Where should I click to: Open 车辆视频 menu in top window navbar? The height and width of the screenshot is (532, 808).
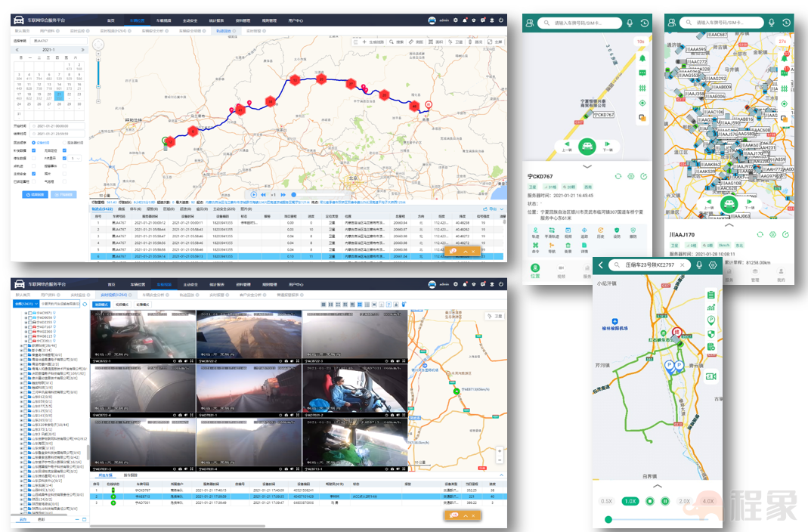(163, 20)
